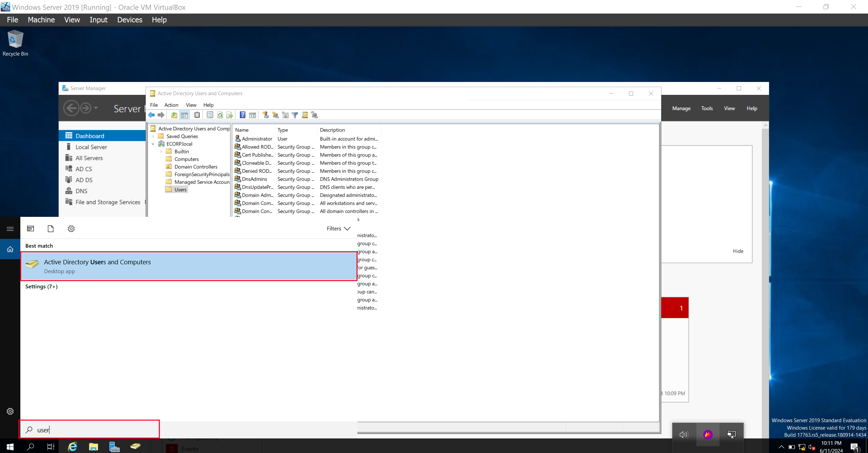
Task: Select Domain Controllers in the tree
Action: [196, 167]
